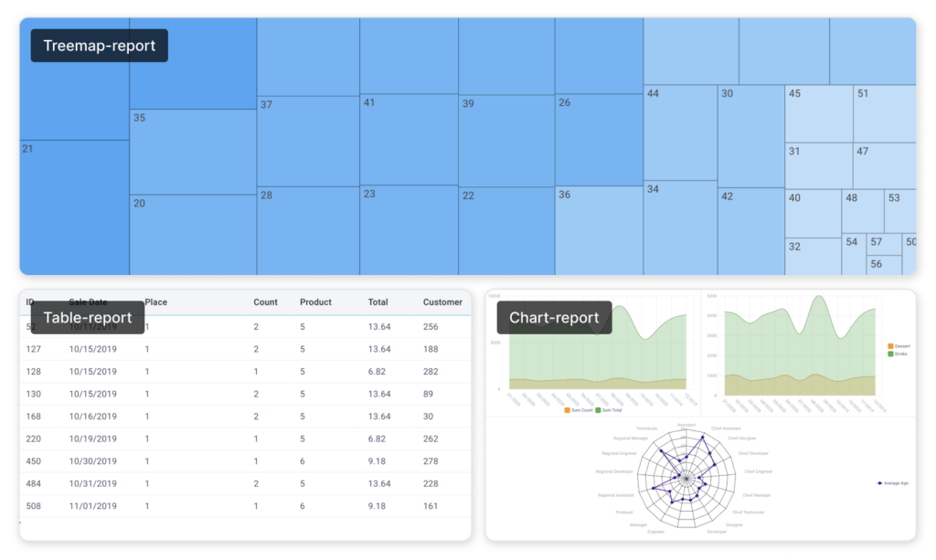Image resolution: width=936 pixels, height=560 pixels.
Task: Click the Chief Designer point on the radar chart
Action: (x=710, y=453)
